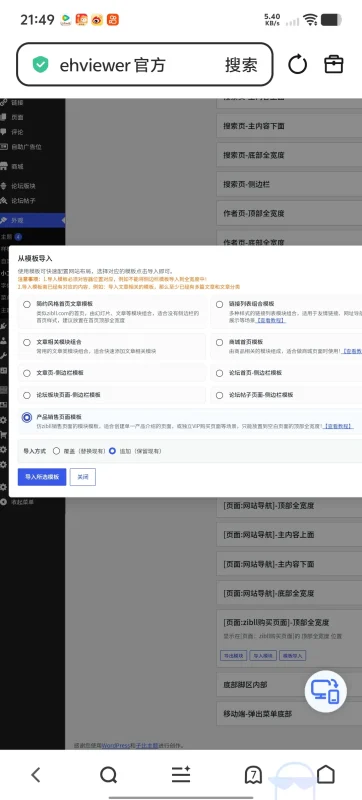Tap the battery status icon
Image resolution: width=362 pixels, height=800 pixels.
331,20
